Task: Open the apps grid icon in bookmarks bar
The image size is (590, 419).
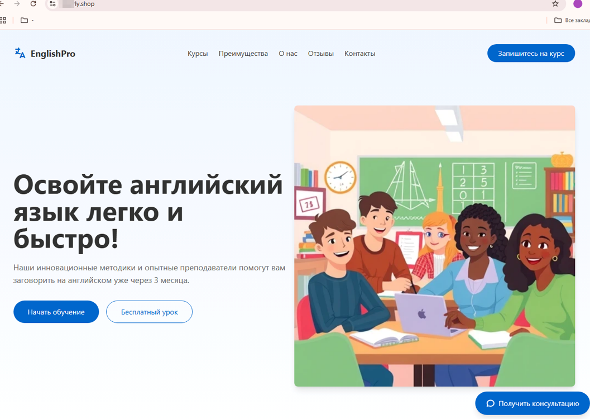Action: (3, 20)
